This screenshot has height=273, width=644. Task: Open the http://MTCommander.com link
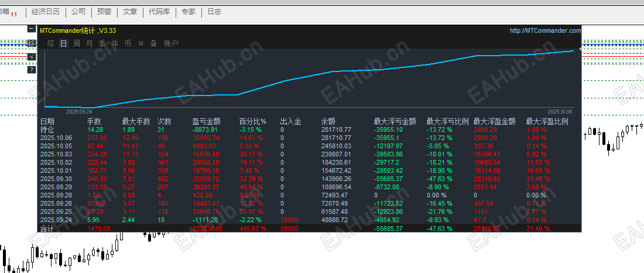click(545, 30)
